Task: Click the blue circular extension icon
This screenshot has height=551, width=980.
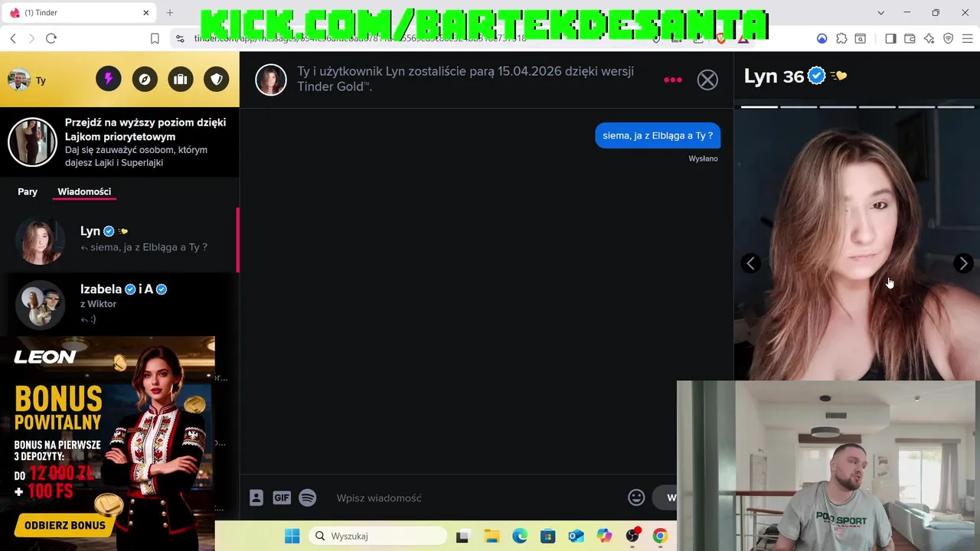Action: pos(822,38)
